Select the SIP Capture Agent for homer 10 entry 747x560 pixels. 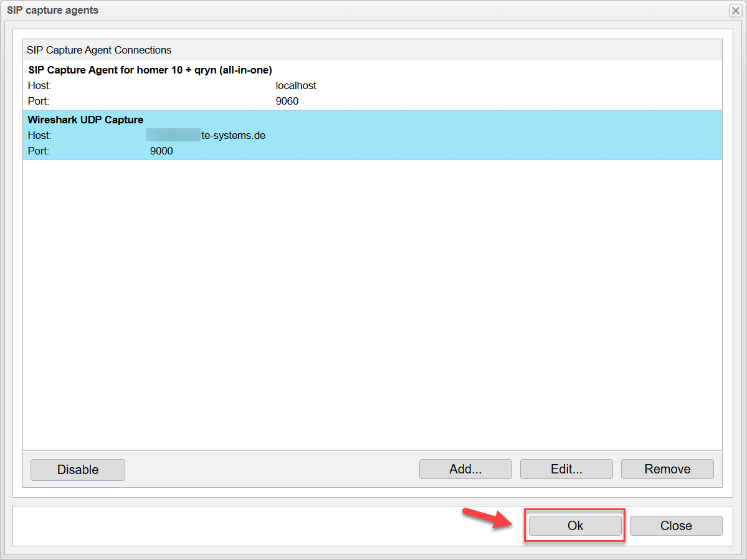point(151,70)
